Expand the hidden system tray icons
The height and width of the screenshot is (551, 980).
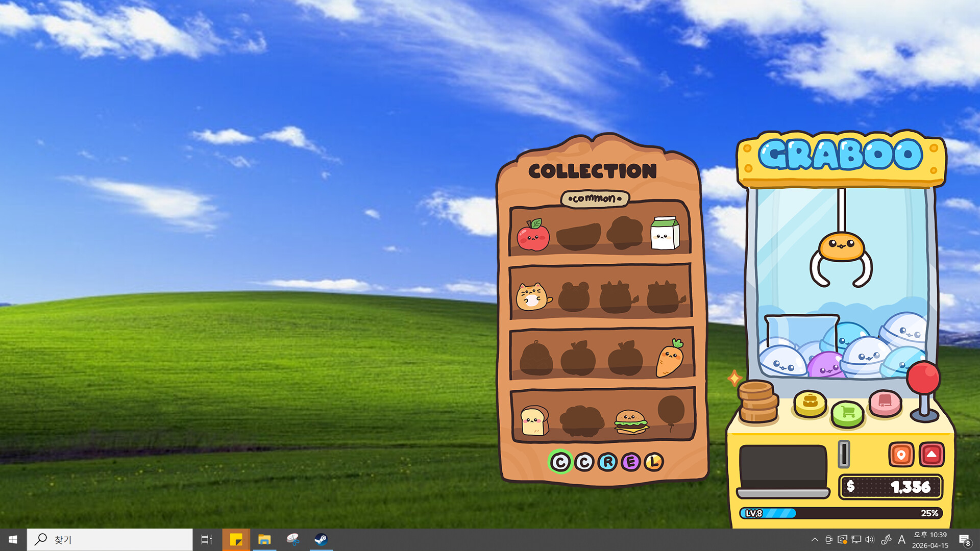coord(815,540)
